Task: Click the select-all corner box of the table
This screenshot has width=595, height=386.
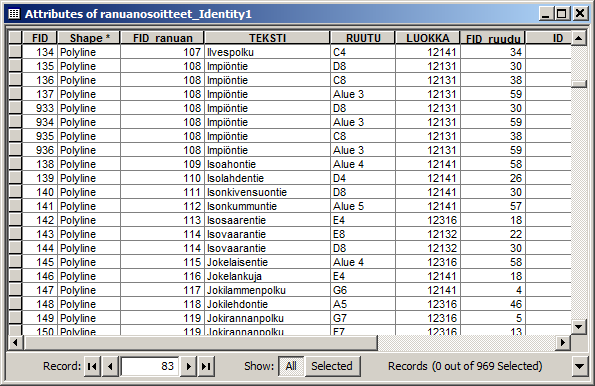Action: point(15,38)
